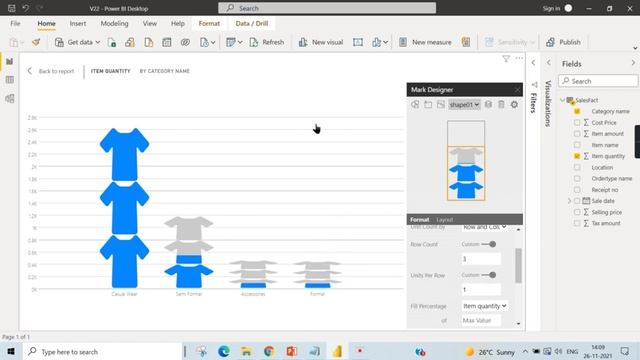Image resolution: width=640 pixels, height=360 pixels.
Task: Toggle the Row Count Custom slider
Action: coord(489,244)
